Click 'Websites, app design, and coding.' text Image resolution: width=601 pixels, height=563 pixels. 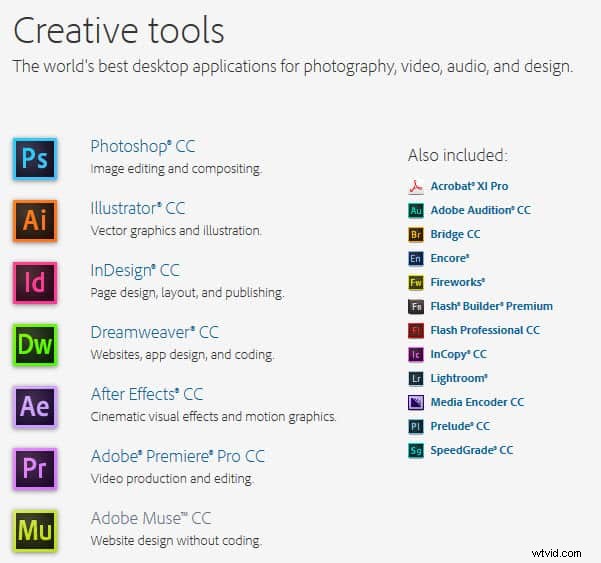182,355
